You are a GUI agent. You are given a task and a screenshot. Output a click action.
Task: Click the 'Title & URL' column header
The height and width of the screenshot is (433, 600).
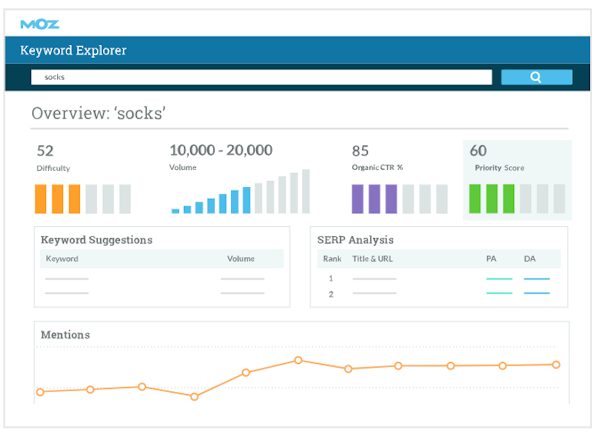[372, 259]
